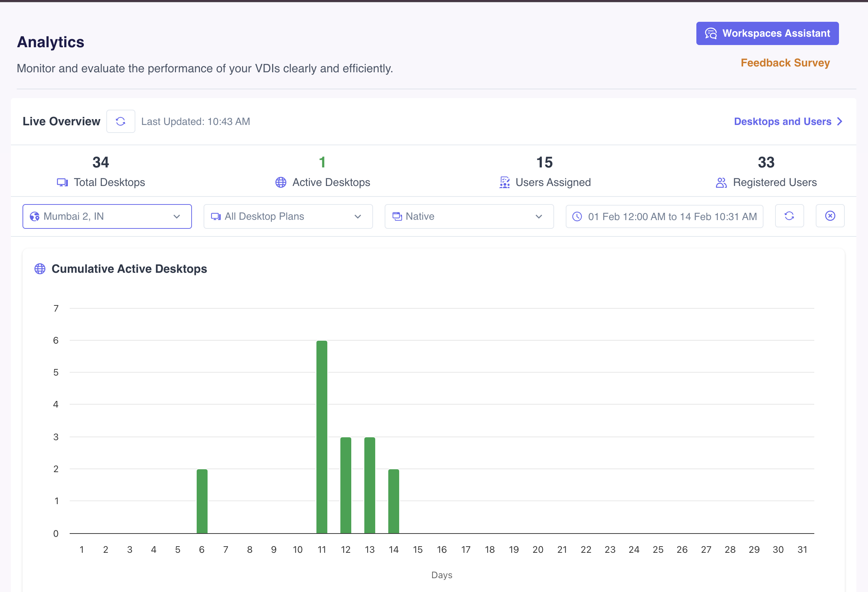Click the clock icon in the date range filter
This screenshot has height=592, width=868.
click(577, 216)
